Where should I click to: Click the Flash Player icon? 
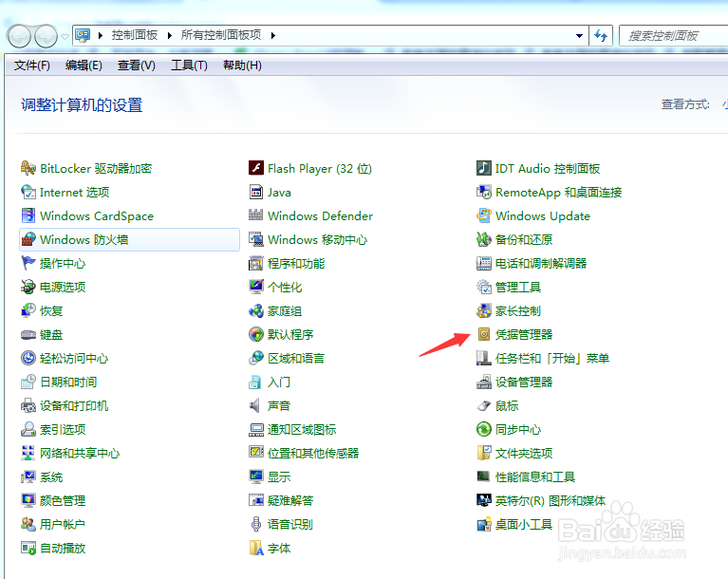[x=256, y=168]
